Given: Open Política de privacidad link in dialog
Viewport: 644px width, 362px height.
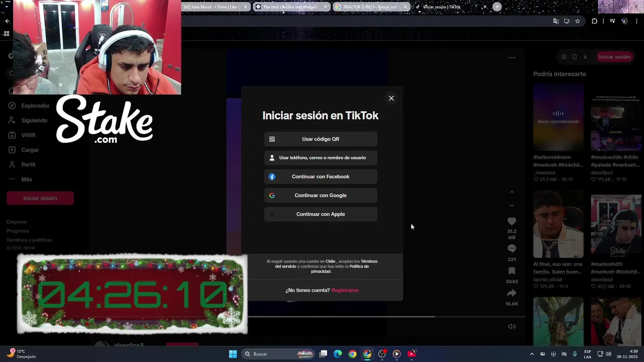Looking at the screenshot, I should point(340,269).
